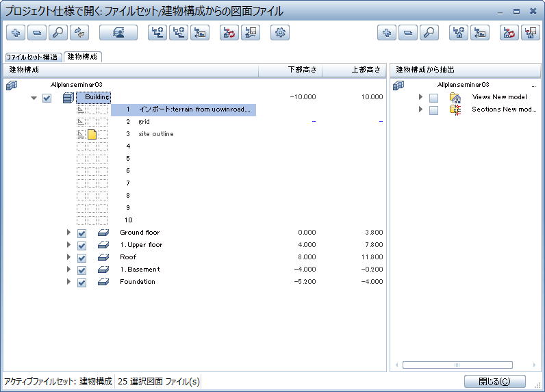Expand the Foundation node
This screenshot has height=392, width=545.
[x=68, y=282]
